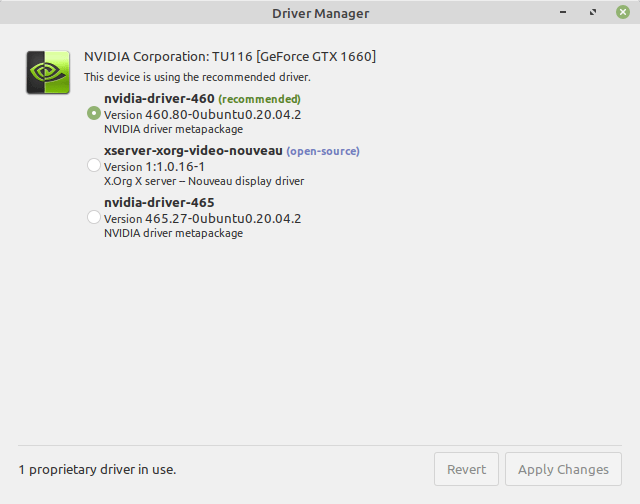The image size is (640, 504).
Task: Click 'X.Org X server – Nouveau display driver'
Action: 204,181
